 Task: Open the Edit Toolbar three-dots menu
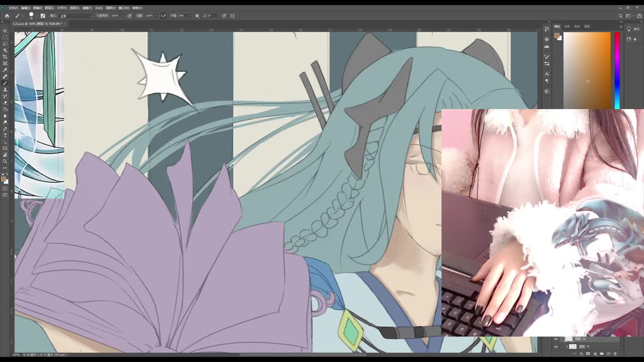(x=5, y=168)
